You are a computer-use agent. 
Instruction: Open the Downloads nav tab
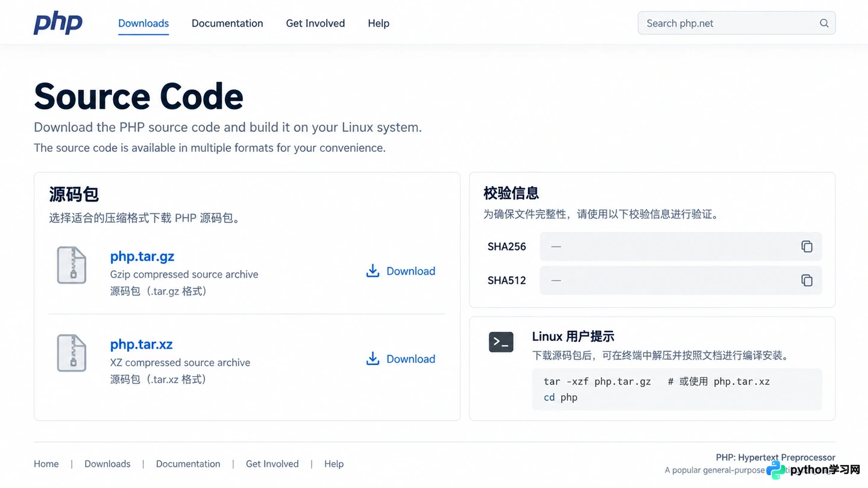(x=143, y=23)
